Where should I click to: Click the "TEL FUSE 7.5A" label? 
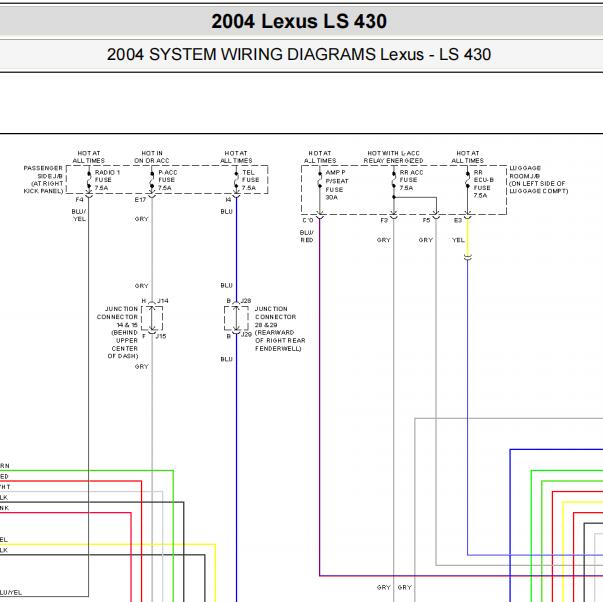250,180
